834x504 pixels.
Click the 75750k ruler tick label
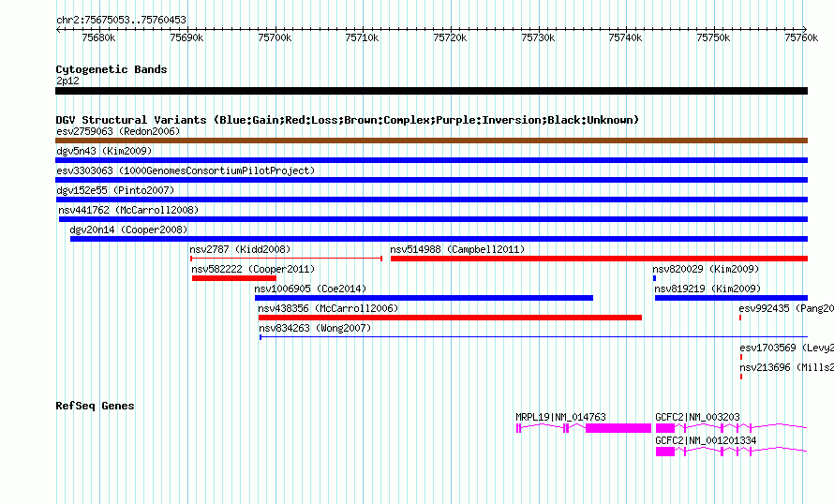point(713,37)
